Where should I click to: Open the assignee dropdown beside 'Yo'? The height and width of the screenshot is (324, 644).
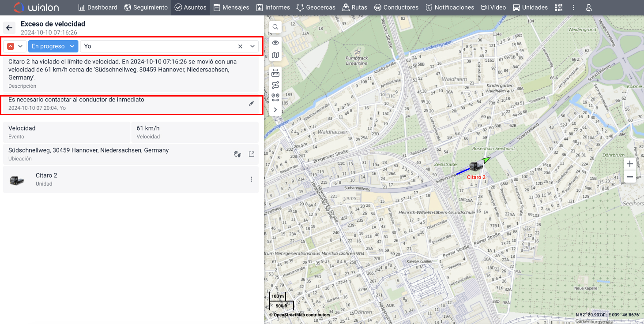(x=252, y=46)
